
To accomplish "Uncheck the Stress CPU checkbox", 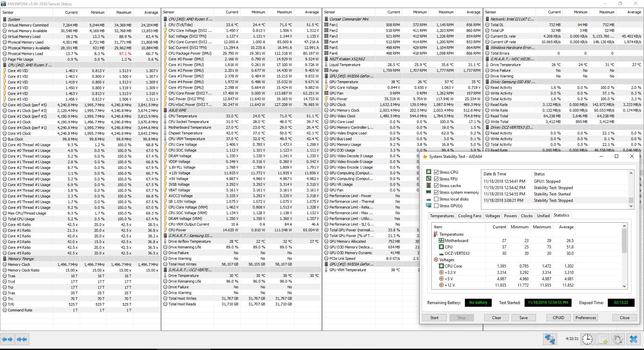I will 436,172.
